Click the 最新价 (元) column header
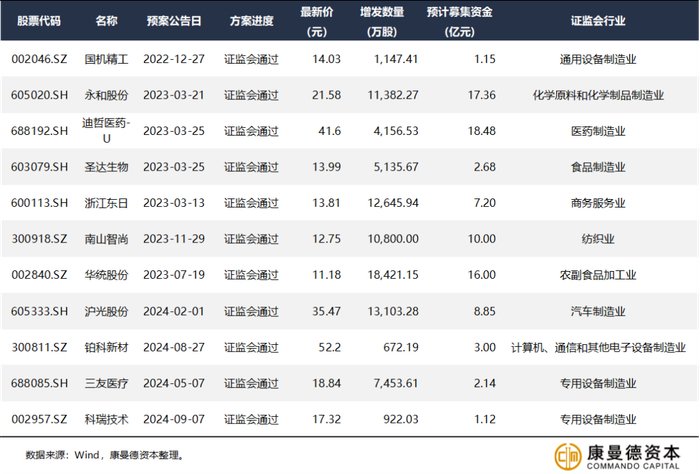This screenshot has height=474, width=700. click(x=317, y=21)
